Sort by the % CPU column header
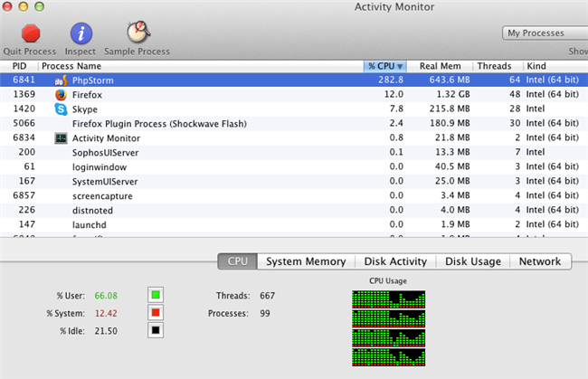Viewport: 588px width, 379px height. coord(385,66)
